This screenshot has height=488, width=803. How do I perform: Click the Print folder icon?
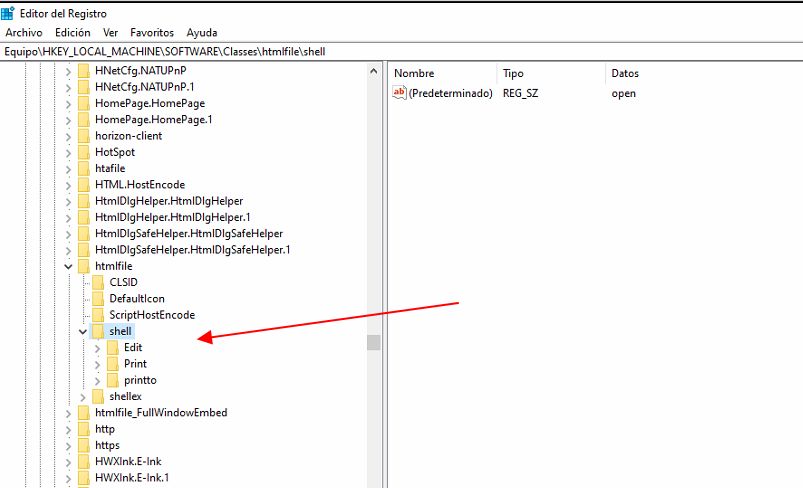(x=113, y=364)
